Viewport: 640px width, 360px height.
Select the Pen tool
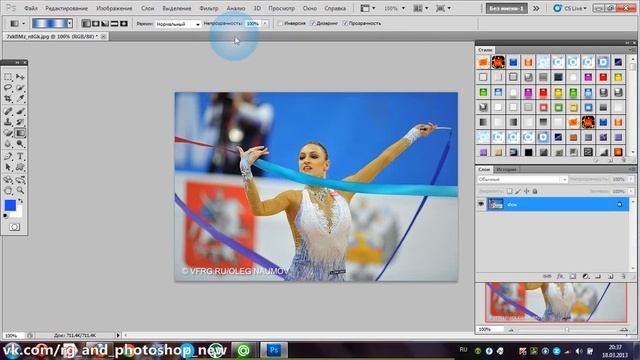coord(8,156)
